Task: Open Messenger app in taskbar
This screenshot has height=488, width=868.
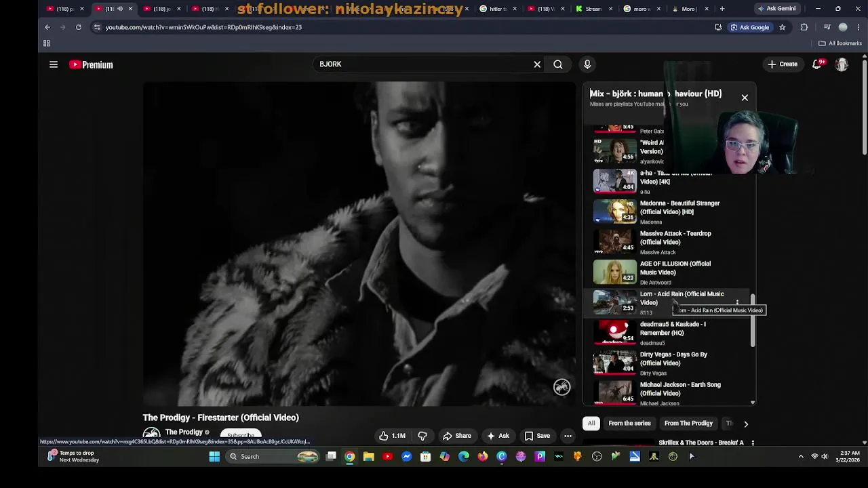Action: [x=407, y=457]
